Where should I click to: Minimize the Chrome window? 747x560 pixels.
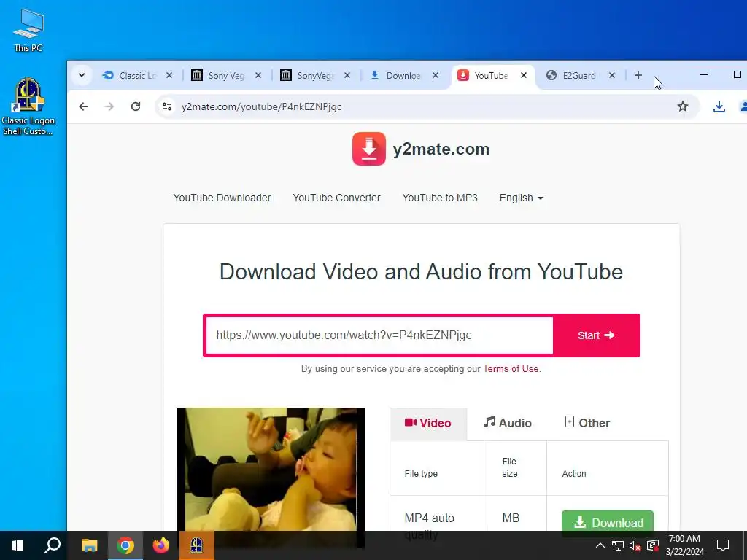704,75
